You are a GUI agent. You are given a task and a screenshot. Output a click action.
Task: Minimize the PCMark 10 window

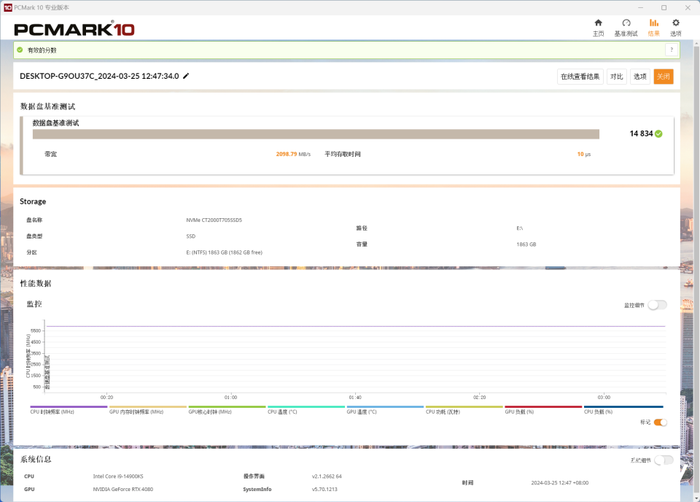point(640,8)
